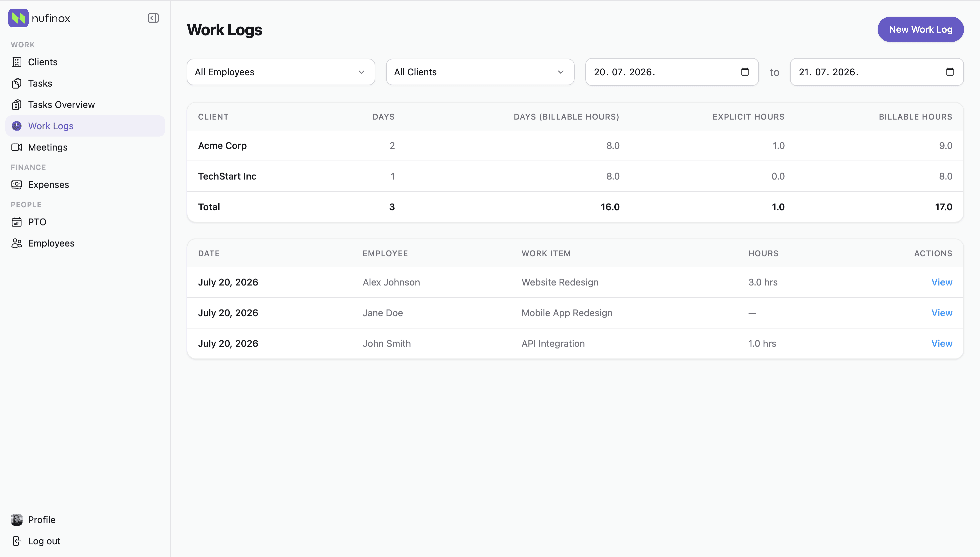View John Smith's work log
Viewport: 980px width, 557px height.
(942, 343)
